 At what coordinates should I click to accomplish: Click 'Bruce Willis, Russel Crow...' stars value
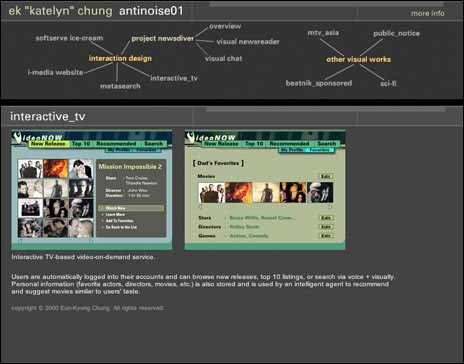tap(262, 218)
